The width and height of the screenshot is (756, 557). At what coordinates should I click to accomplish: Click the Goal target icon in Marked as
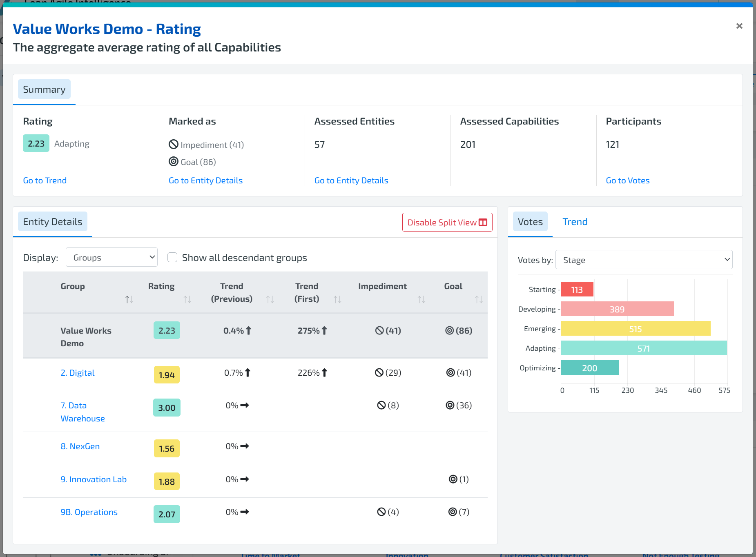click(174, 161)
